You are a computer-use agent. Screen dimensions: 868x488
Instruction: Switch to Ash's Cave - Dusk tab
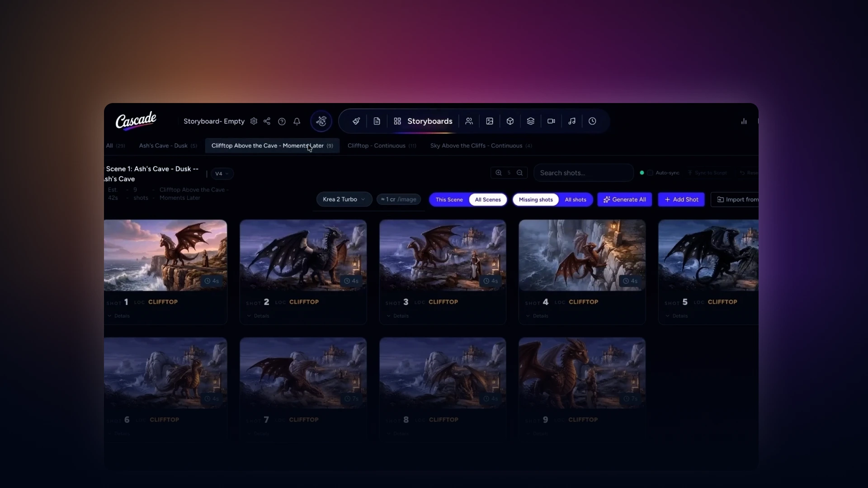168,145
